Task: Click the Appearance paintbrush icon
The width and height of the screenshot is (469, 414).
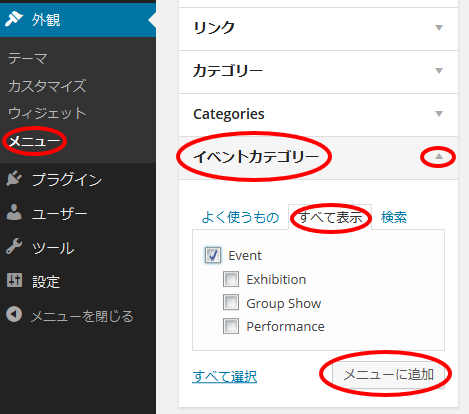Action: tap(14, 19)
